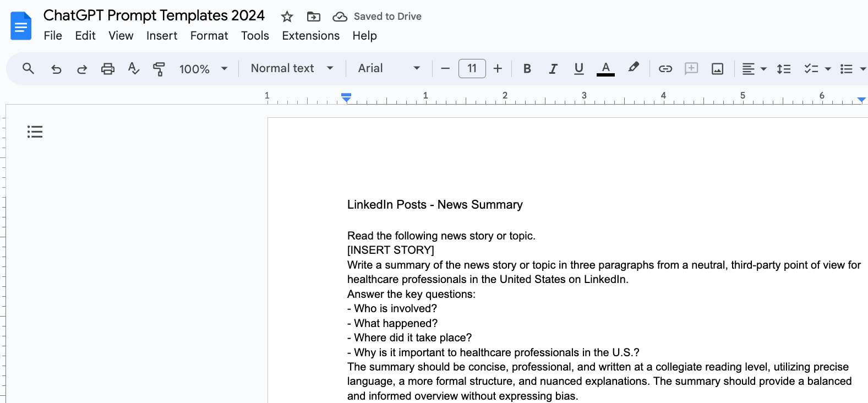The width and height of the screenshot is (868, 403).
Task: Open the Arial font dropdown
Action: click(x=389, y=68)
